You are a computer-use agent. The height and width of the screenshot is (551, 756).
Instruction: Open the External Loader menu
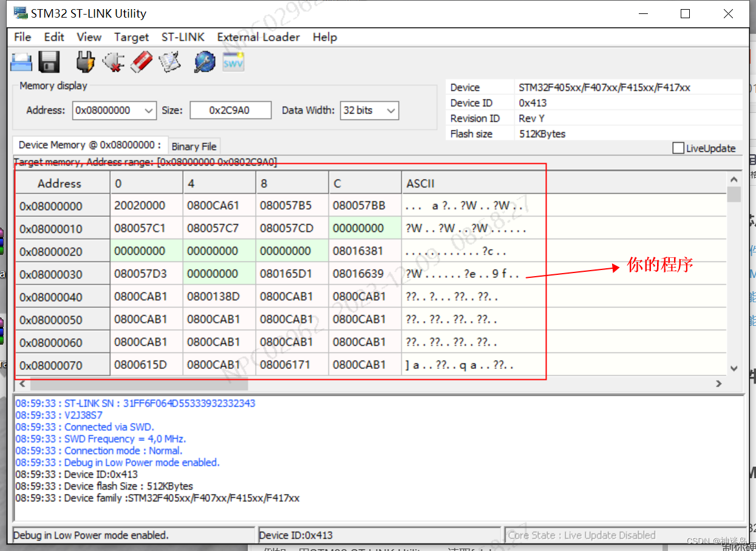click(259, 37)
